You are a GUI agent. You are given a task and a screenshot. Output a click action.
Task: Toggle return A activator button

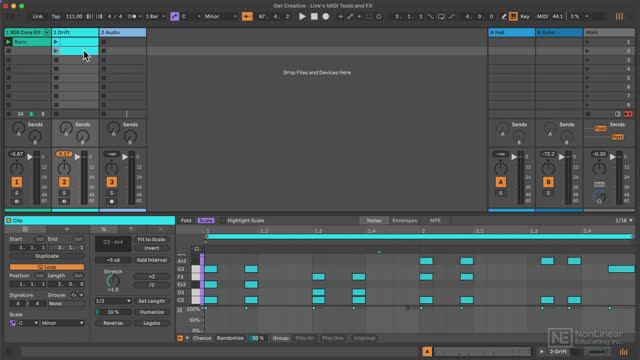click(501, 182)
